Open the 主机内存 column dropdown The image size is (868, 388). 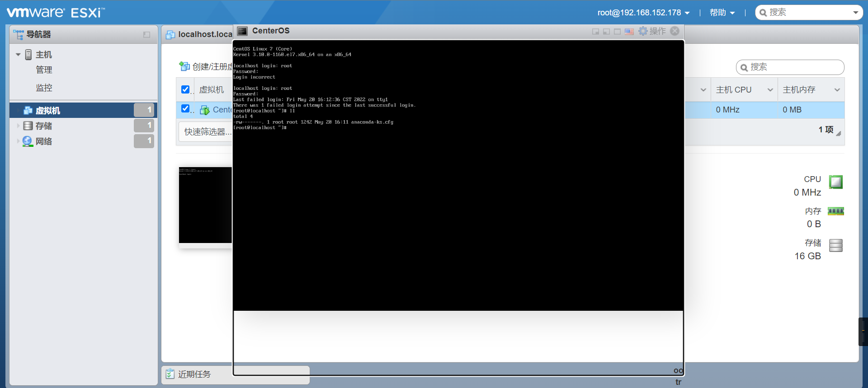(837, 90)
